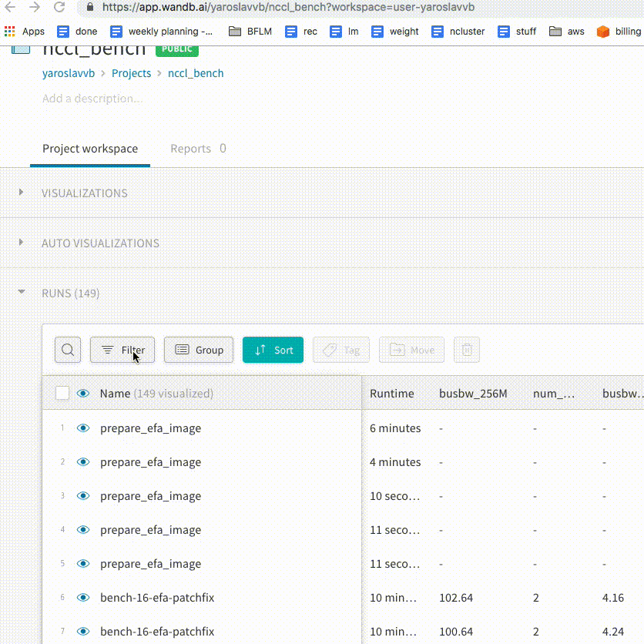The width and height of the screenshot is (644, 644).
Task: Toggle eye for run row 5
Action: [83, 564]
